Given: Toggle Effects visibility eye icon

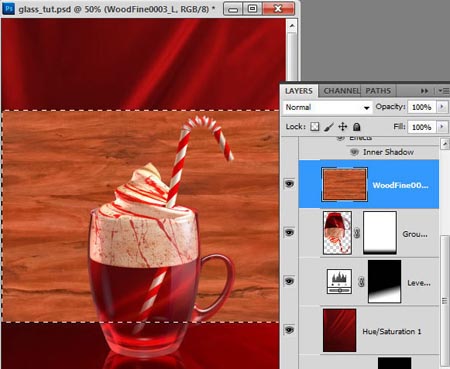Looking at the screenshot, I should (x=340, y=138).
